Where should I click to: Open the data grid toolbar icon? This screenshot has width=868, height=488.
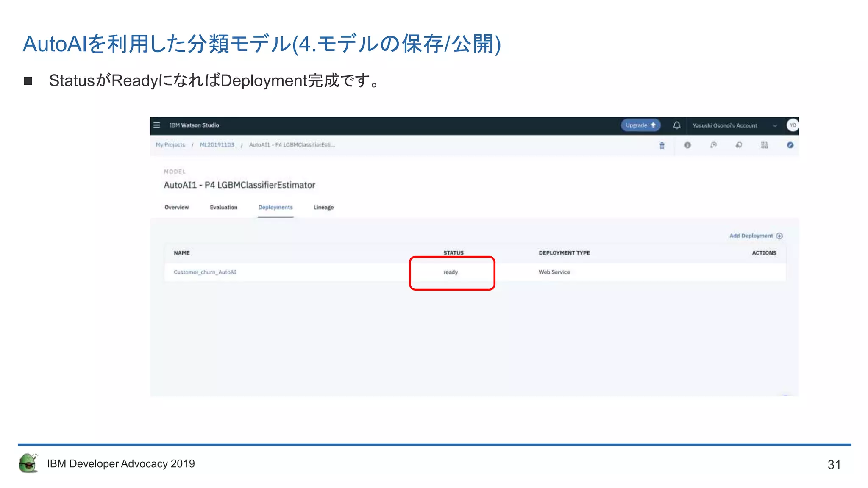[764, 145]
